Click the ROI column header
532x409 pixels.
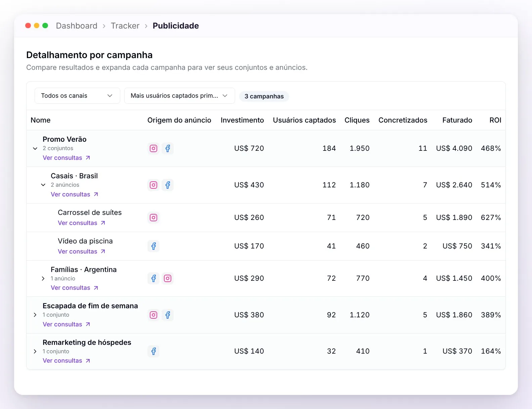point(495,120)
